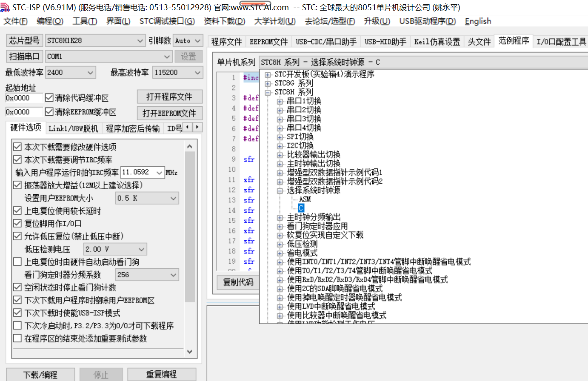Expand 串口1切换 tree node
This screenshot has width=588, height=381.
coord(280,101)
